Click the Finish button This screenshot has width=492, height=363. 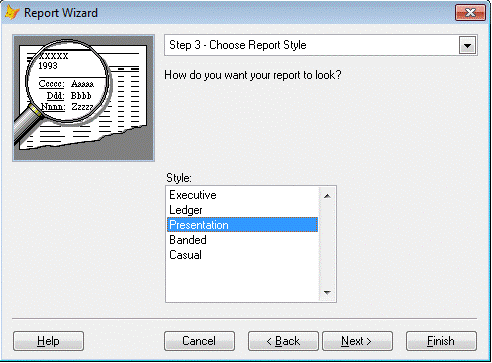tap(441, 341)
